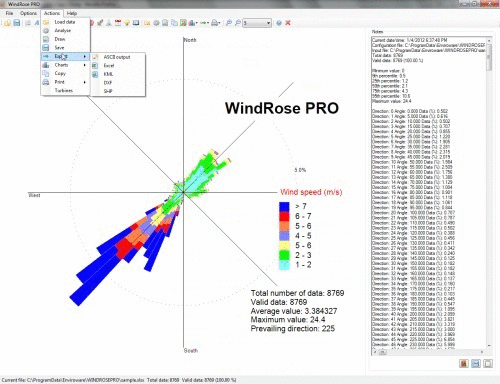Click the flask-shaped toolbar icon
The height and width of the screenshot is (384, 500).
click(109, 23)
